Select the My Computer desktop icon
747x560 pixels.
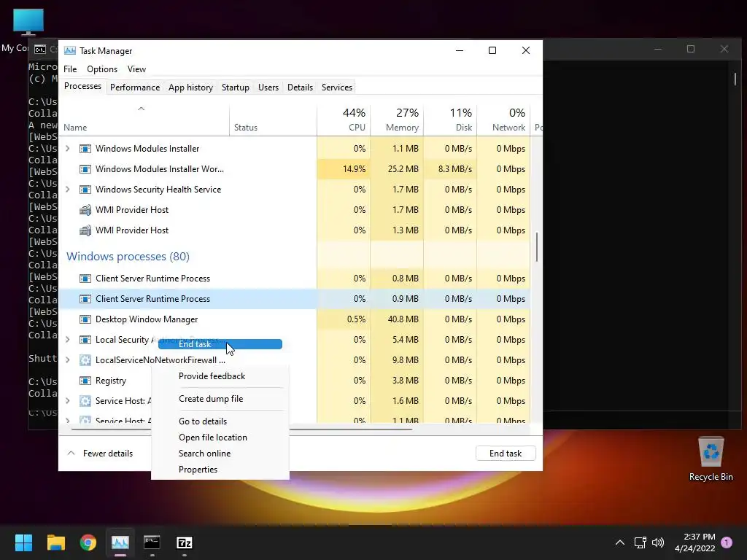click(28, 22)
